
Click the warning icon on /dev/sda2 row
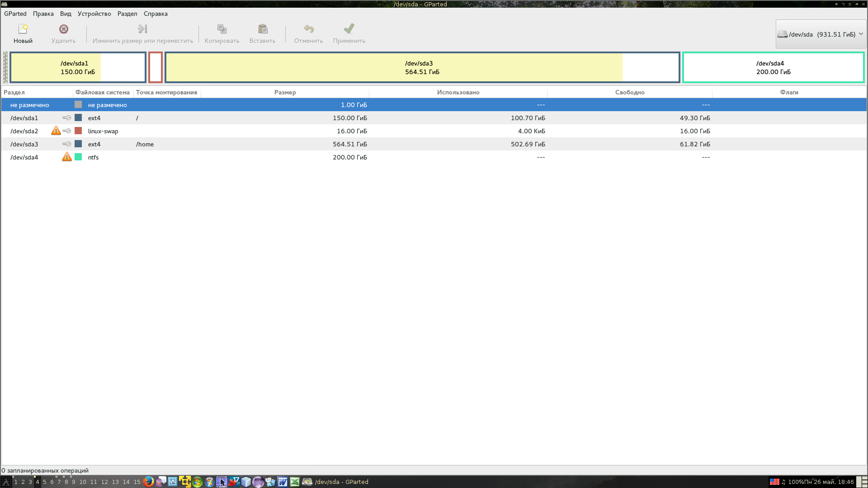pyautogui.click(x=56, y=131)
